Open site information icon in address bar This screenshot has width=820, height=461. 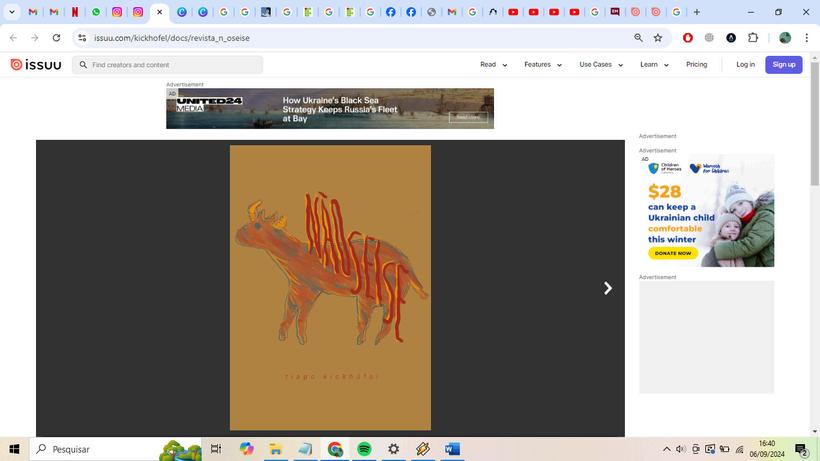pos(82,38)
